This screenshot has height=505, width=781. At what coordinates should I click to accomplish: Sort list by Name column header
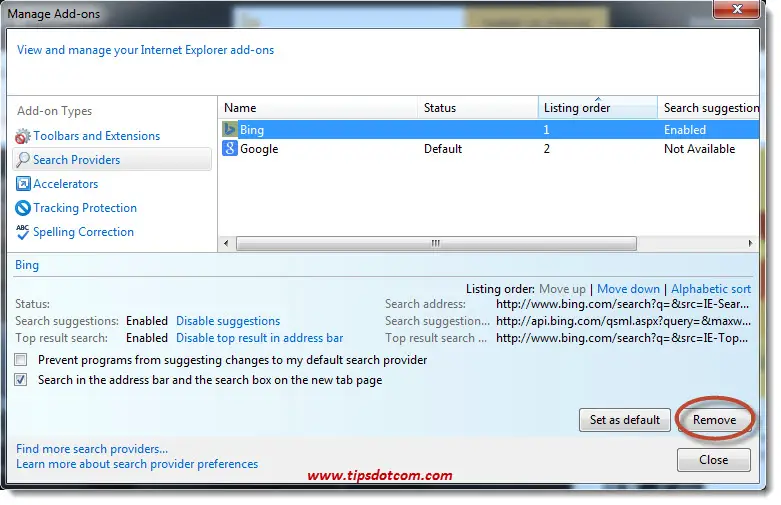pos(318,108)
